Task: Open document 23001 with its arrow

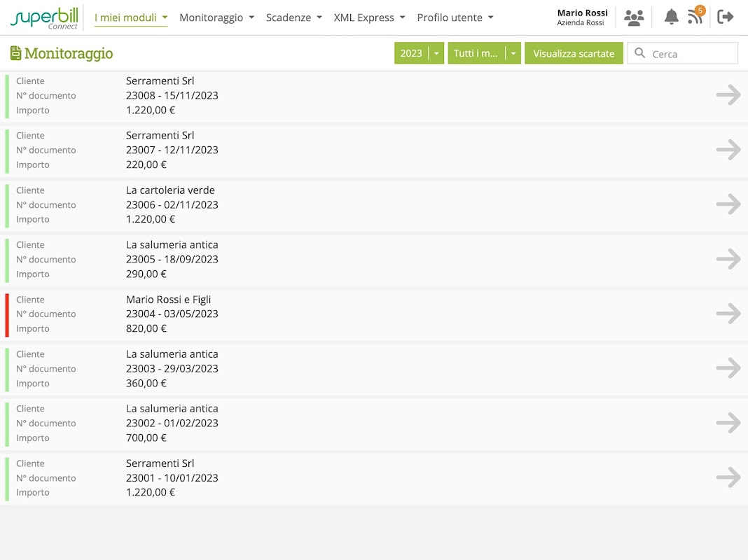Action: point(728,477)
